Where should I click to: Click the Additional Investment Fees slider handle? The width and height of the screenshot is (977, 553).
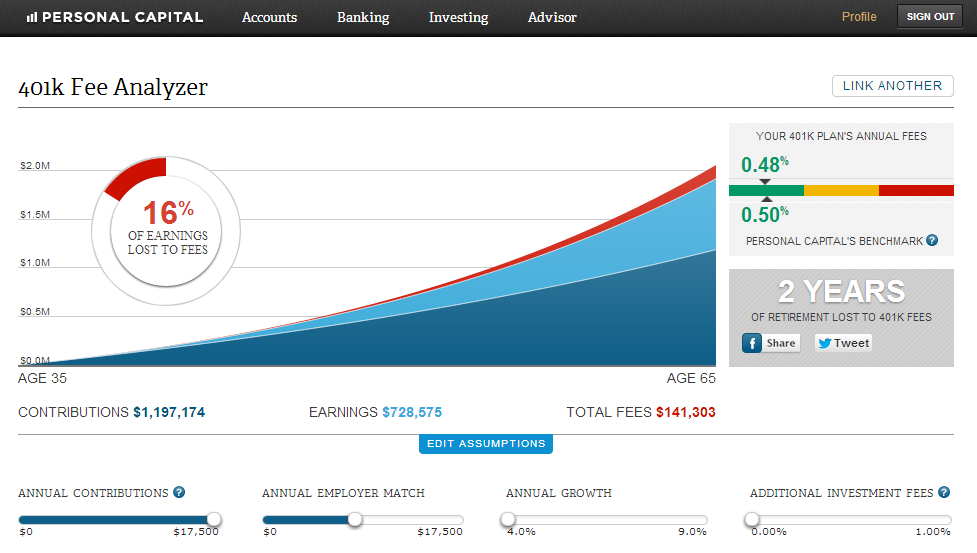[x=752, y=519]
